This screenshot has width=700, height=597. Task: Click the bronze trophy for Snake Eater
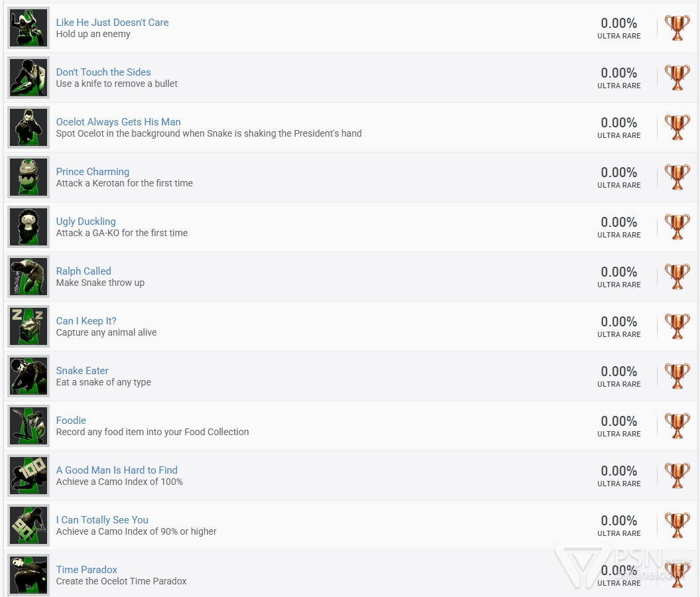(677, 376)
